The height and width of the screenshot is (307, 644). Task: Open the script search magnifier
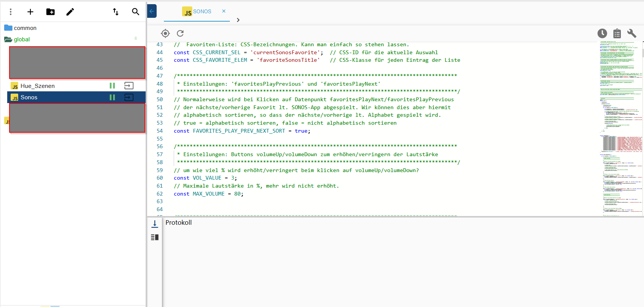tap(135, 12)
